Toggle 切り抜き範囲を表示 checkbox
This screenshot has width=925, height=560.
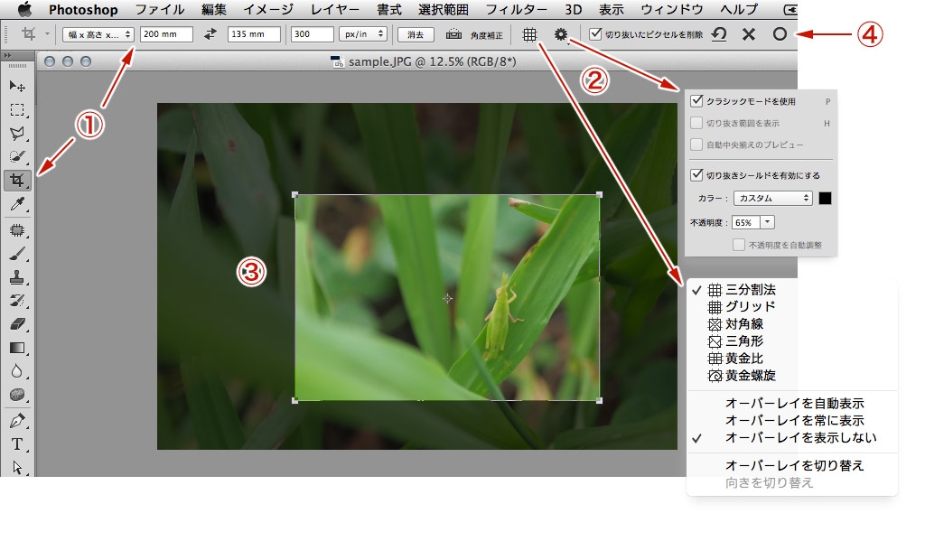coord(696,123)
